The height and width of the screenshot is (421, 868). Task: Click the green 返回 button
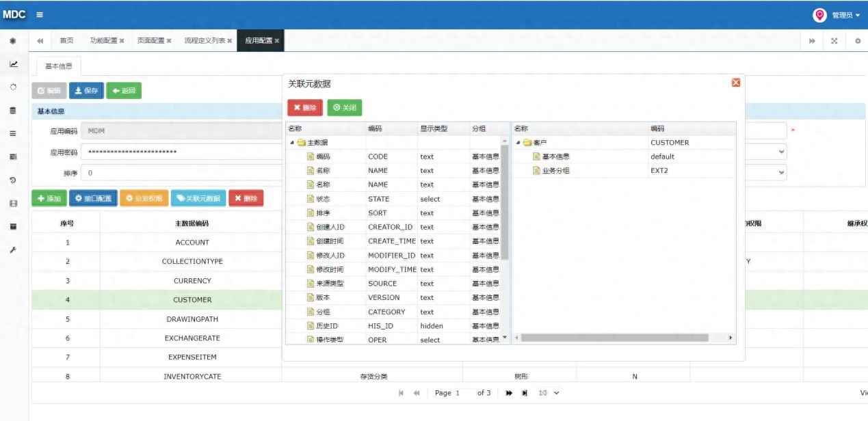[x=124, y=91]
